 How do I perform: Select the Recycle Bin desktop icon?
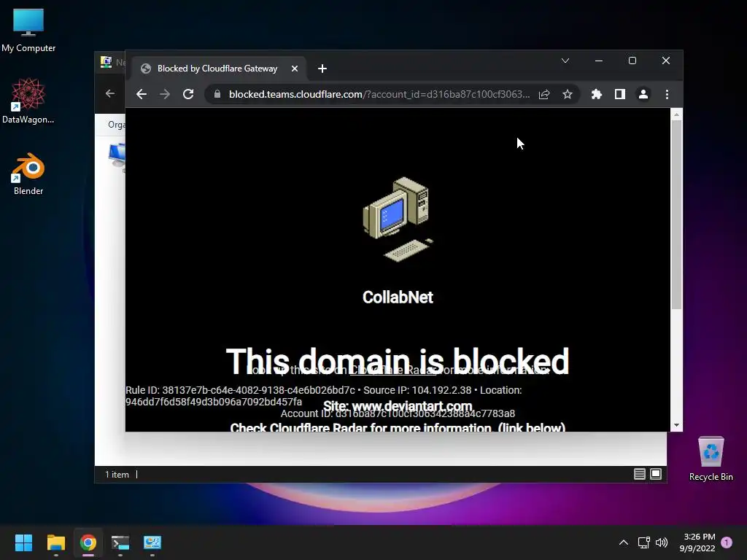[x=711, y=459]
